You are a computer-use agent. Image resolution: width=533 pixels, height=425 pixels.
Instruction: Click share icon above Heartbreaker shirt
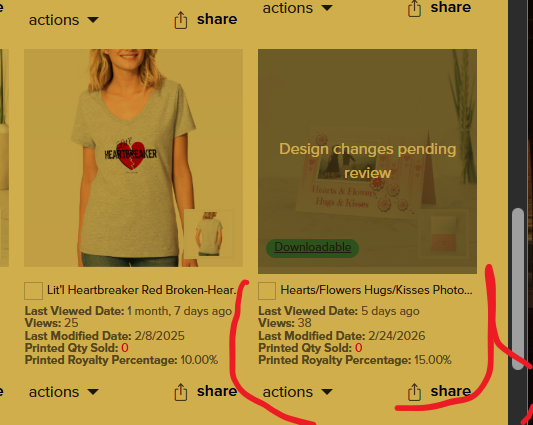[x=180, y=20]
